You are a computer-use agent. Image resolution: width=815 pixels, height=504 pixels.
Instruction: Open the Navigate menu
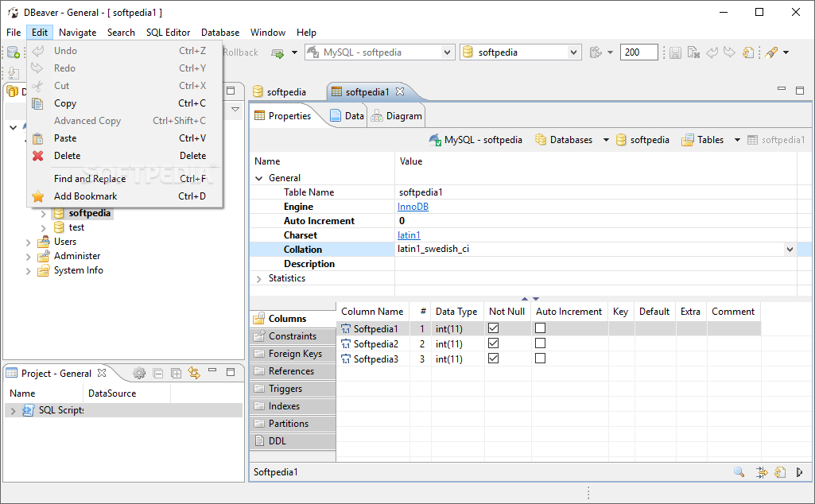point(77,33)
